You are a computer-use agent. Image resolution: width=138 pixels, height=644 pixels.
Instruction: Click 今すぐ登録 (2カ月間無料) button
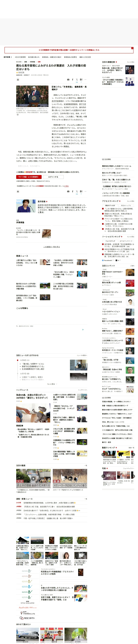[29, 177]
